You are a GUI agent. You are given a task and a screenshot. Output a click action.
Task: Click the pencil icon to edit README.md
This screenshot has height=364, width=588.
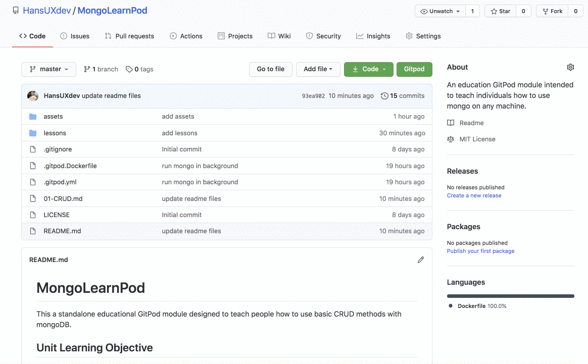[421, 260]
